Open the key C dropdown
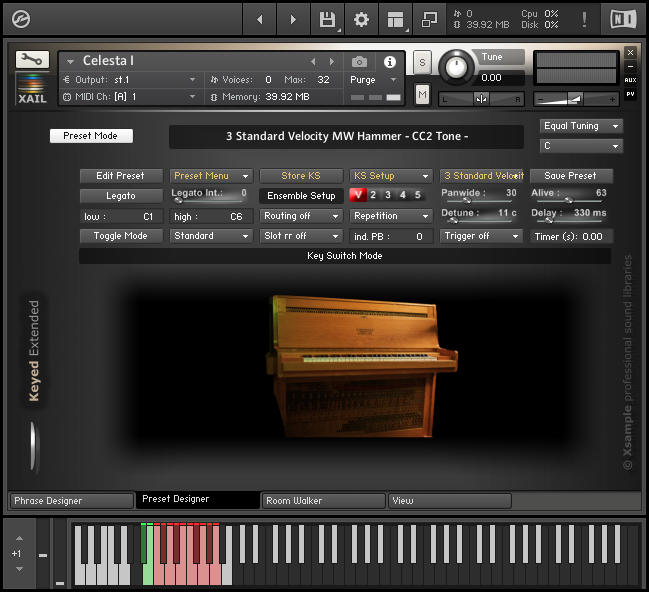This screenshot has width=649, height=592. click(581, 146)
